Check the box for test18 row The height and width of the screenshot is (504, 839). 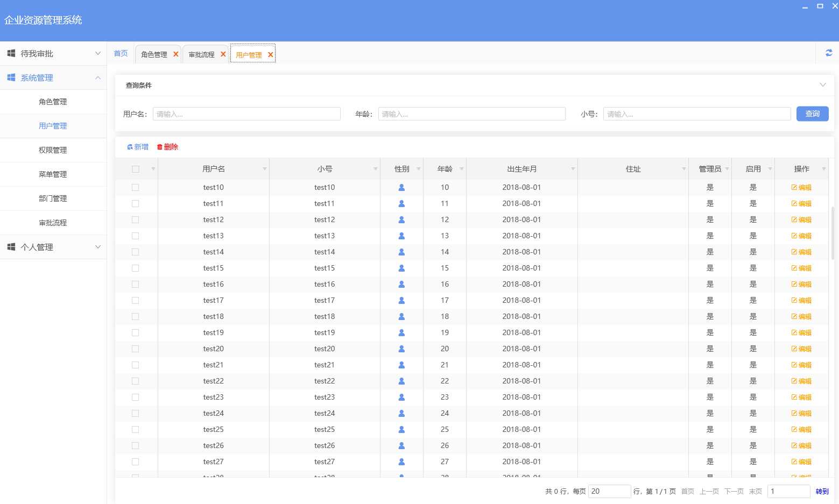click(x=136, y=317)
